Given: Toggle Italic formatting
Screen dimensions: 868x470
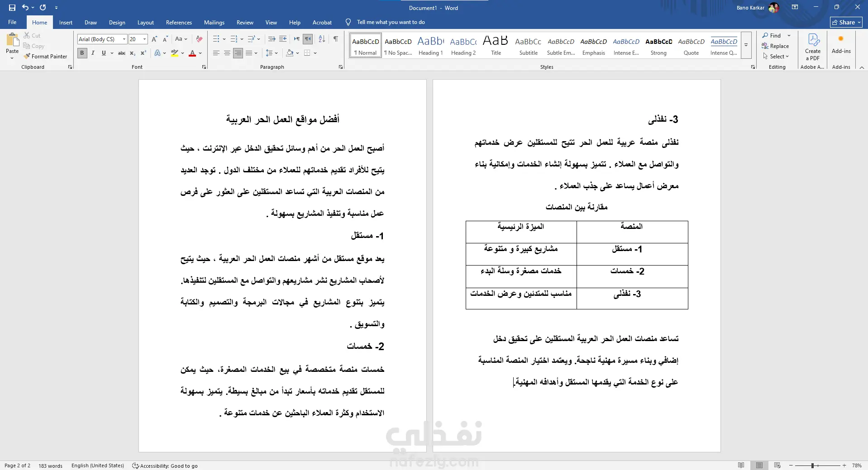Looking at the screenshot, I should 93,53.
